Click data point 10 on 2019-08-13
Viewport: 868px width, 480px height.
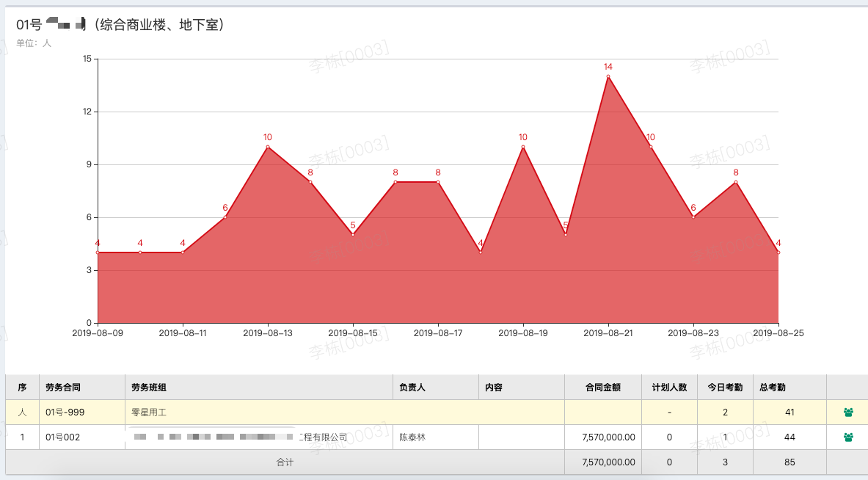(x=268, y=147)
